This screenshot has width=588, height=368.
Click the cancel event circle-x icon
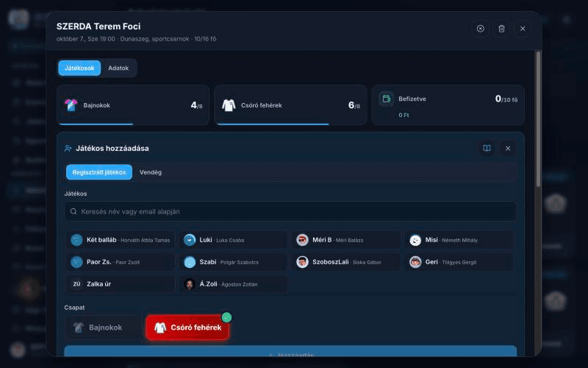(480, 29)
